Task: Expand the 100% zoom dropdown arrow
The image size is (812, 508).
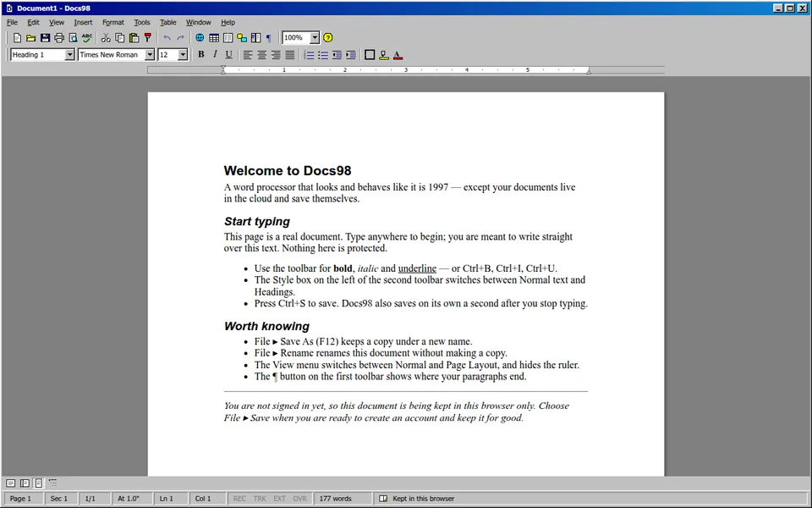Action: point(315,38)
